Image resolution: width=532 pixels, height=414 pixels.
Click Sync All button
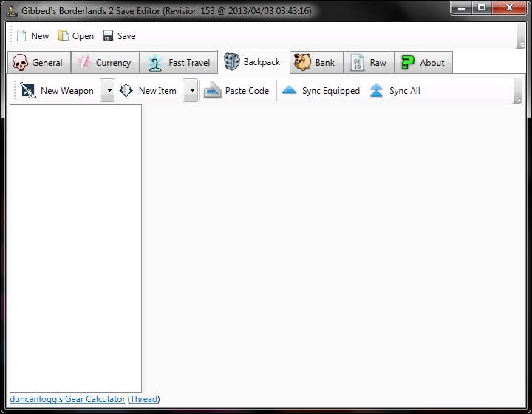[x=395, y=91]
